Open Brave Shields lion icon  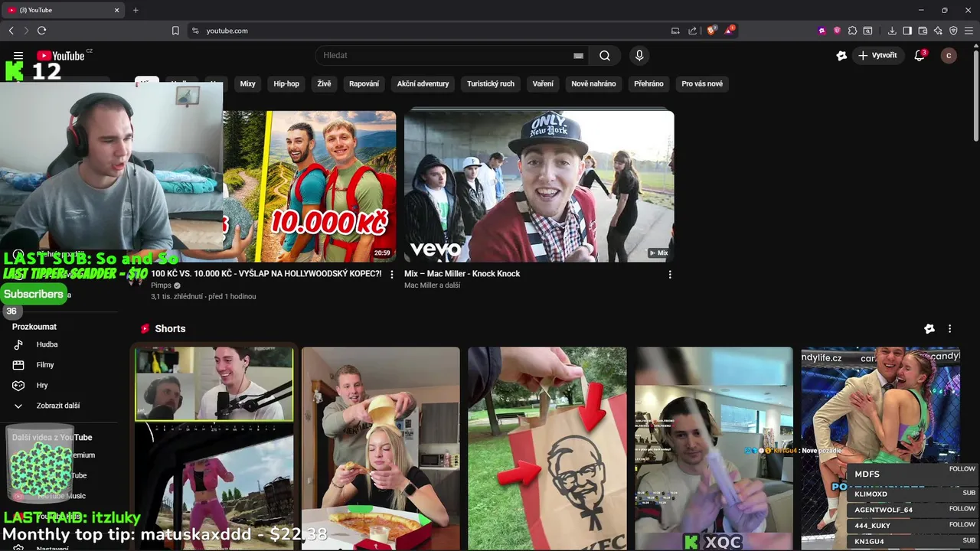711,31
